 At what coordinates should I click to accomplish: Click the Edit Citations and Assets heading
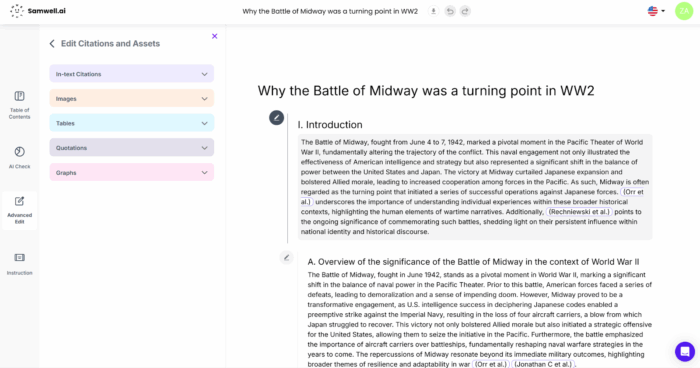click(x=110, y=43)
